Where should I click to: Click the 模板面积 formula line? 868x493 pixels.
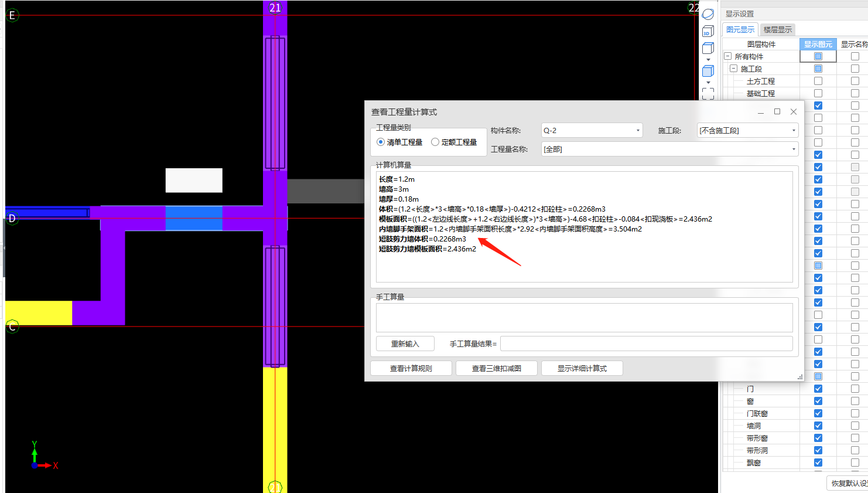pyautogui.click(x=545, y=219)
